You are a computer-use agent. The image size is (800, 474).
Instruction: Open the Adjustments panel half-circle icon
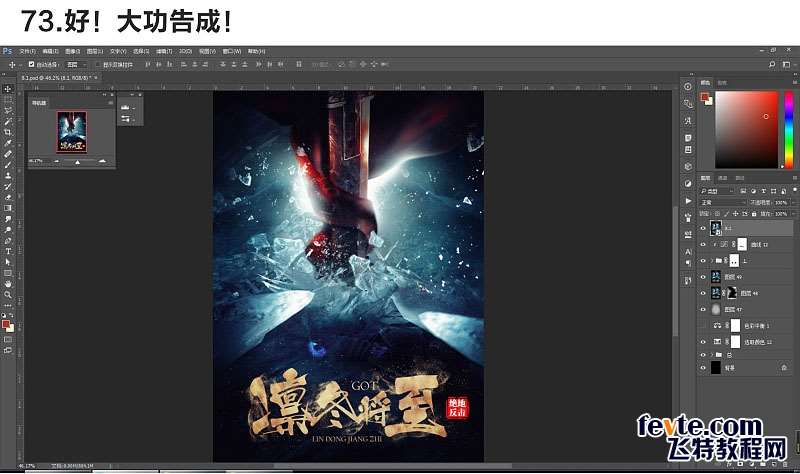point(688,183)
